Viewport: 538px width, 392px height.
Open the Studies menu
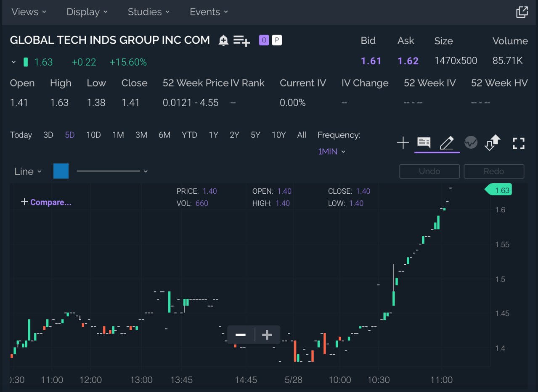tap(148, 12)
